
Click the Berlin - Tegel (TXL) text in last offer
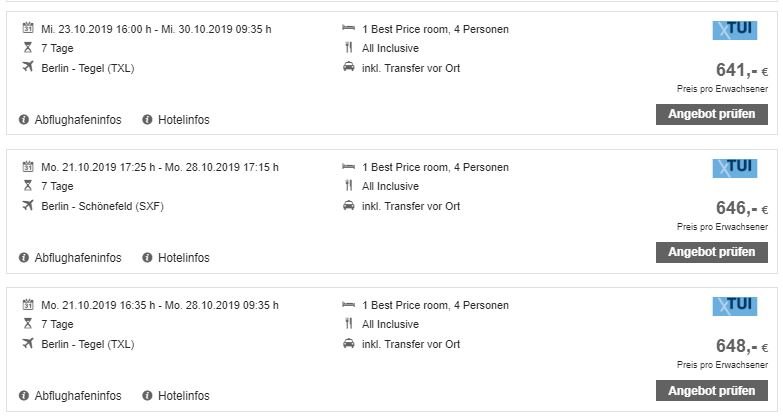pyautogui.click(x=88, y=344)
